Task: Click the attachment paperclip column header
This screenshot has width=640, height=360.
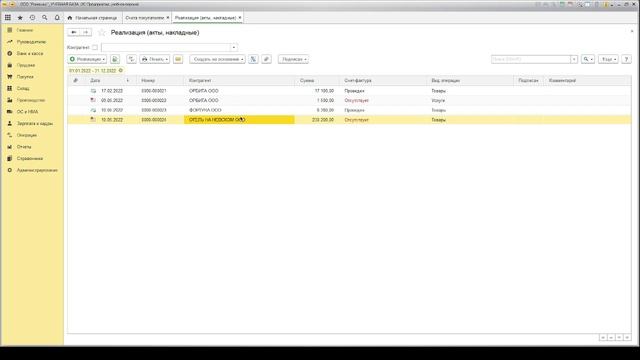Action: [x=76, y=80]
